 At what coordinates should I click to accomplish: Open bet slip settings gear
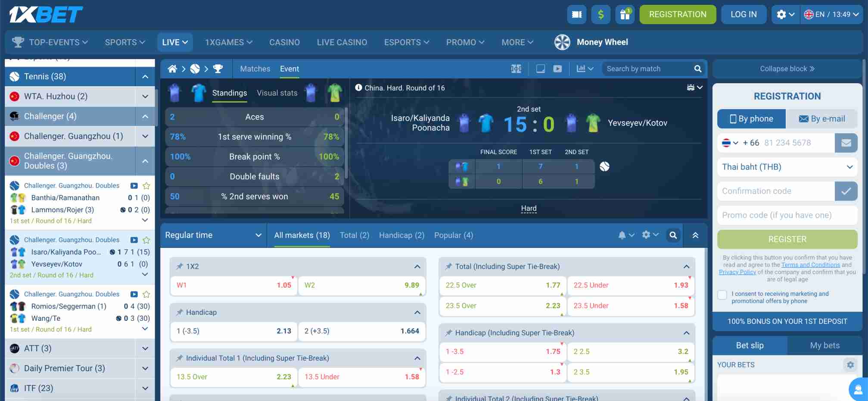pyautogui.click(x=850, y=365)
